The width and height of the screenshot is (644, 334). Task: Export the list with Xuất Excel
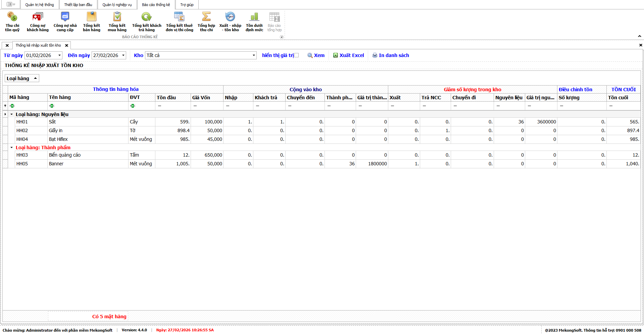coord(348,55)
